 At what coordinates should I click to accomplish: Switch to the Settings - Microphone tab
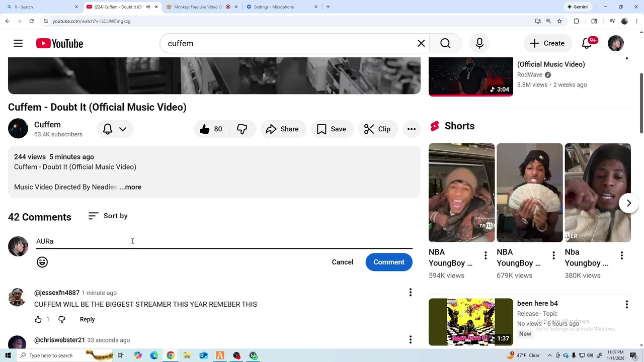tap(281, 7)
